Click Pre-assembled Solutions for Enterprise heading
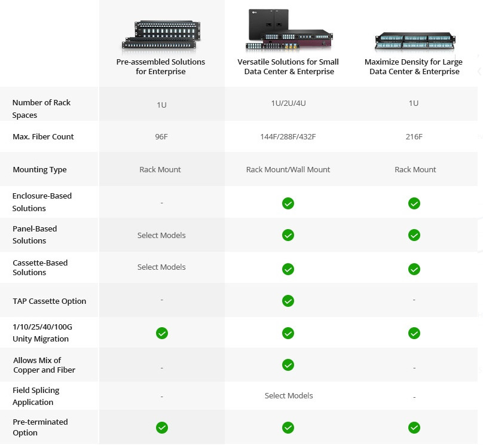Screen dimensions: 483x448 click(160, 66)
